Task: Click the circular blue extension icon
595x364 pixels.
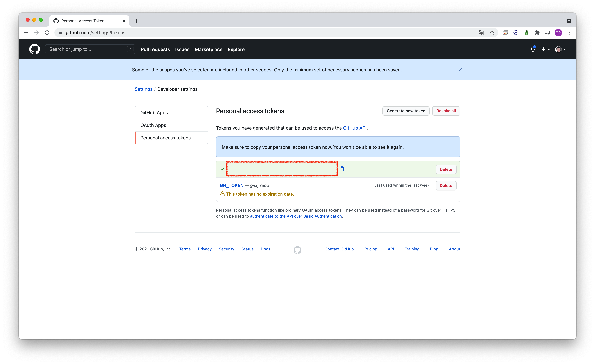Action: click(x=516, y=33)
